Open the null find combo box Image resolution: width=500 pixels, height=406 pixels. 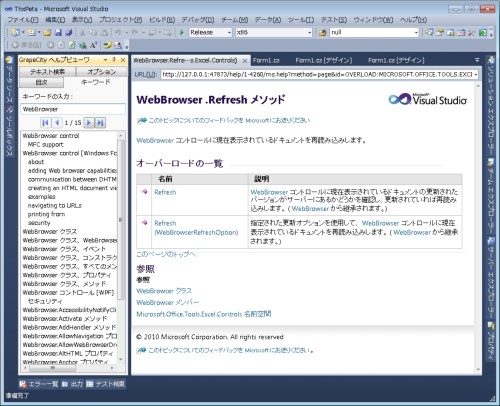(374, 32)
